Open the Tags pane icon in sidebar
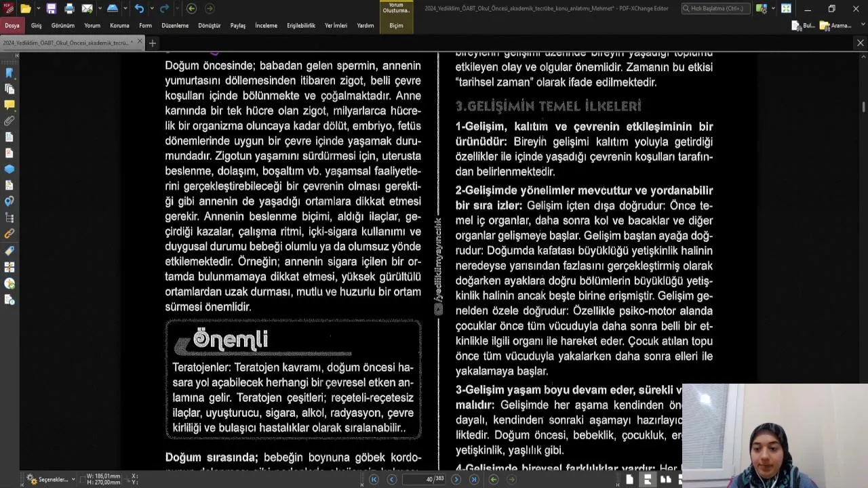The image size is (868, 488). pos(9,251)
